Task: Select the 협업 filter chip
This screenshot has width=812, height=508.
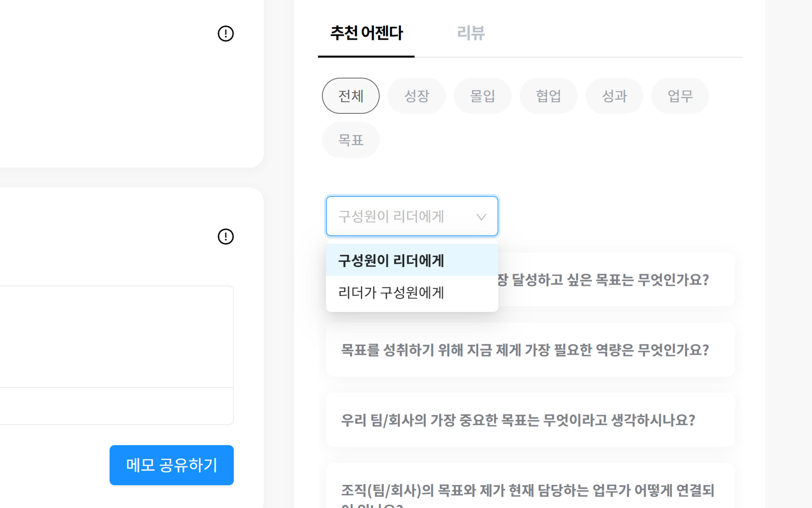Action: click(x=548, y=96)
